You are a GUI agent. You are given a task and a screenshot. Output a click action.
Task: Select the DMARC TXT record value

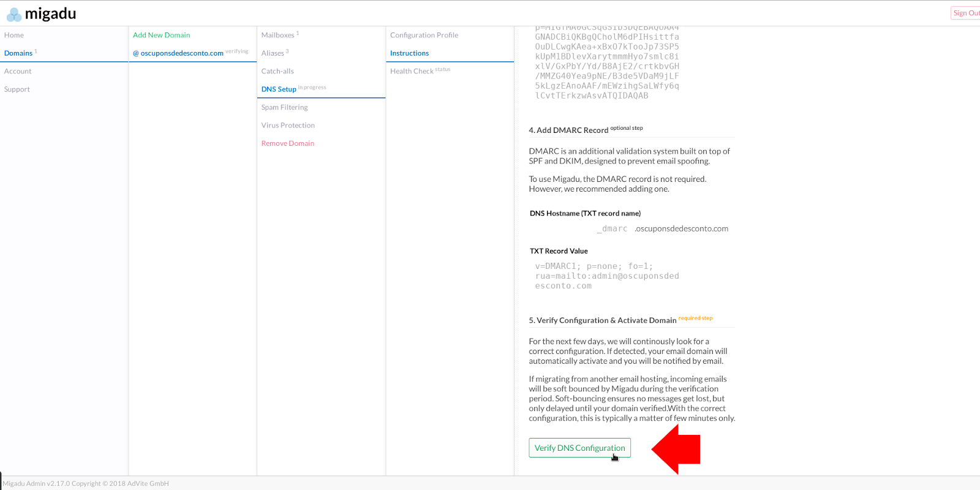607,276
